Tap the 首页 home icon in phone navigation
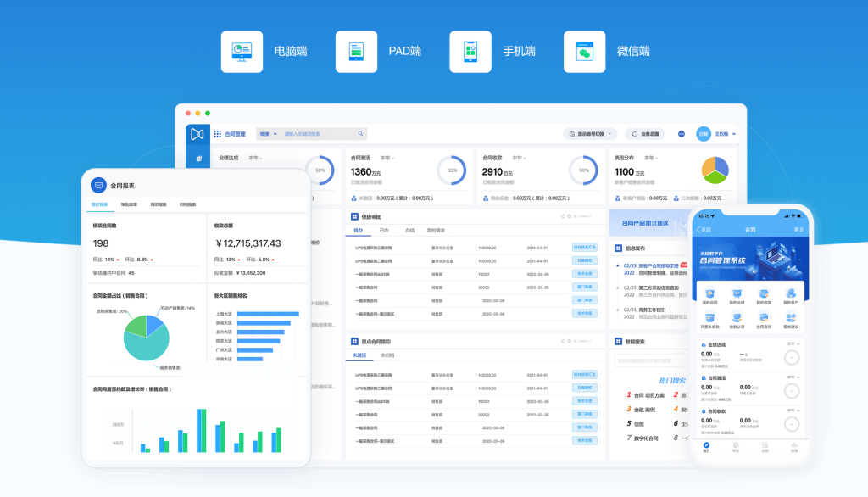Viewport: 868px width, 497px height. [707, 446]
